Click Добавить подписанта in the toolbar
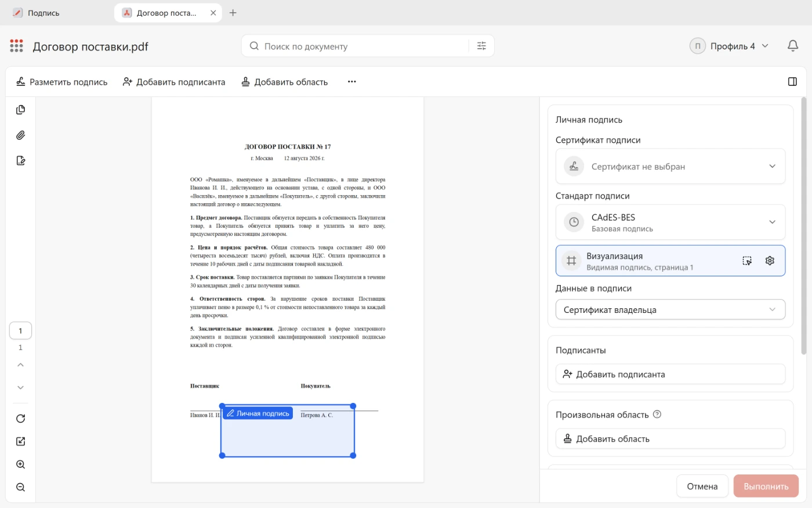Image resolution: width=812 pixels, height=508 pixels. 174,82
